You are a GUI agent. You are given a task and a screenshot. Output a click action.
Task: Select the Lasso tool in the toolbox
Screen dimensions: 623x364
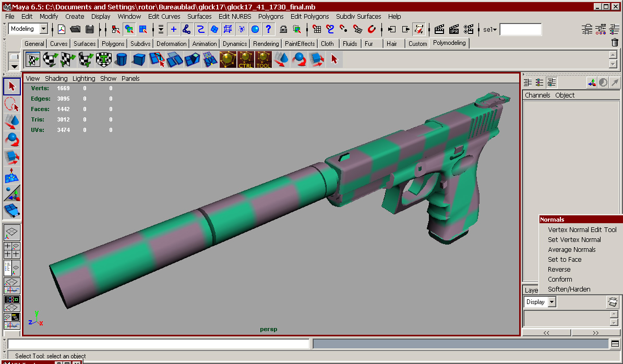pos(12,104)
